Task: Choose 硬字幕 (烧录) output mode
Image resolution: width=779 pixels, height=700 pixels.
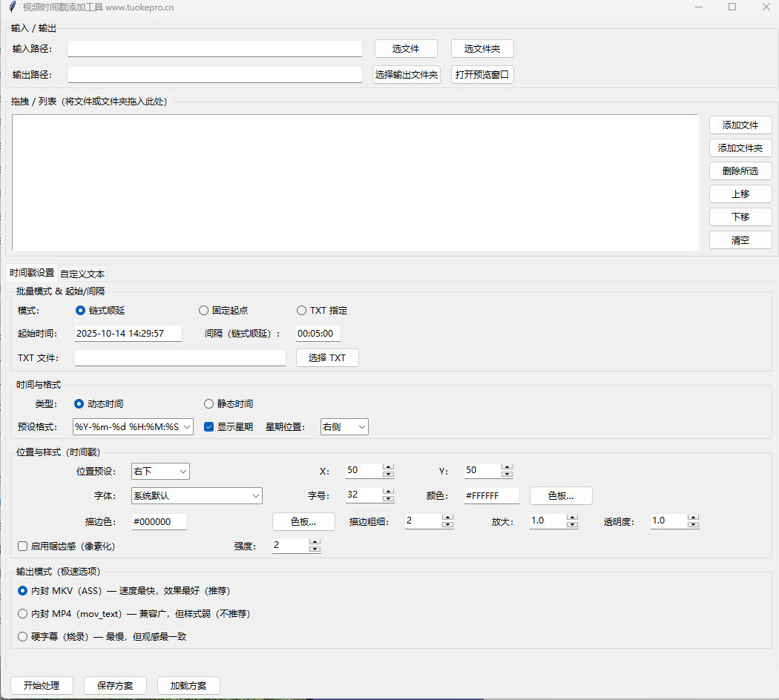Action: coord(23,636)
